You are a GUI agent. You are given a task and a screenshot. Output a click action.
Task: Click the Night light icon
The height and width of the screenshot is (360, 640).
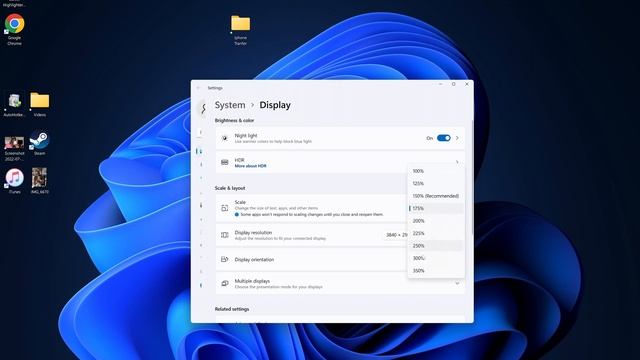point(224,138)
